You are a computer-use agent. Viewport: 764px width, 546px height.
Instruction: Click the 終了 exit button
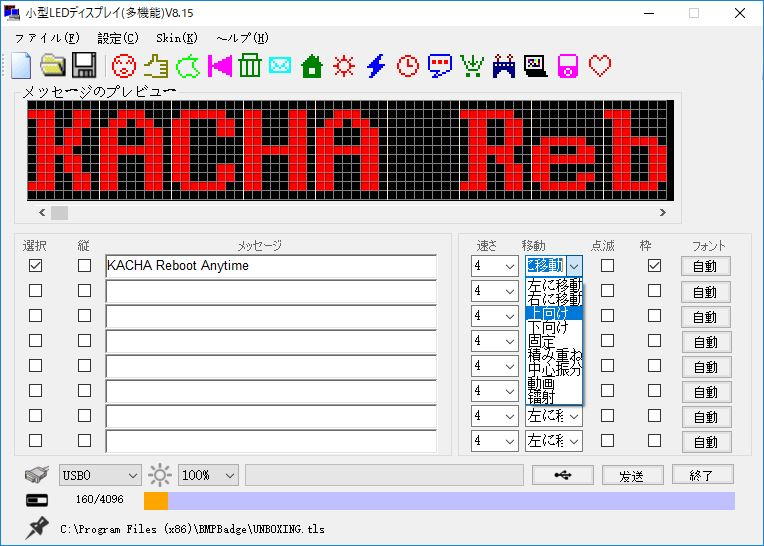(x=702, y=475)
